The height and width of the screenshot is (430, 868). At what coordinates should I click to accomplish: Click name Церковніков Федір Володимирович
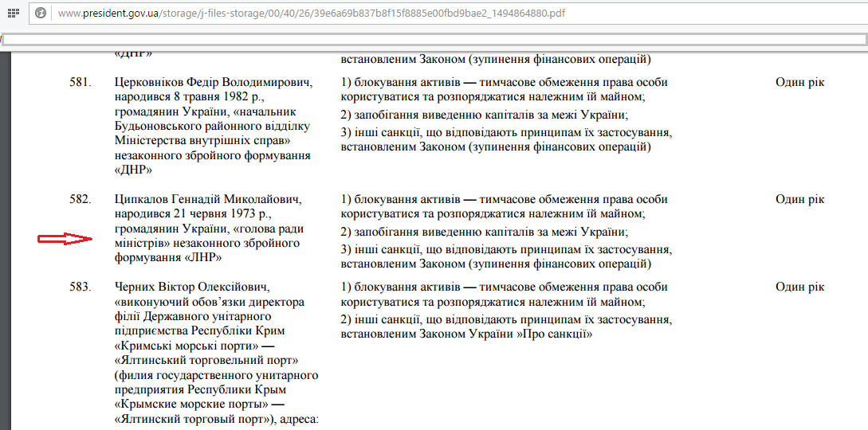point(214,82)
